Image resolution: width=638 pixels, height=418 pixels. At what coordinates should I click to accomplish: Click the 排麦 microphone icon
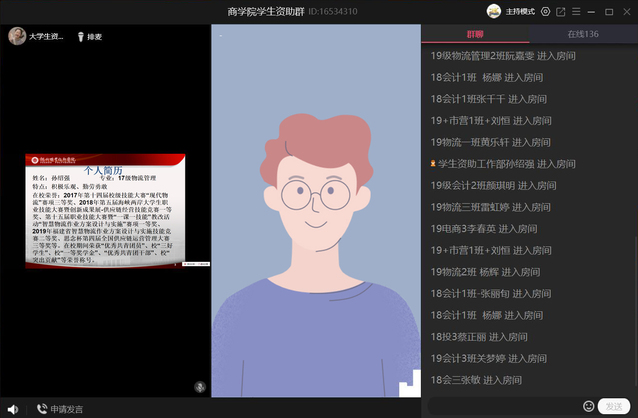pyautogui.click(x=80, y=37)
